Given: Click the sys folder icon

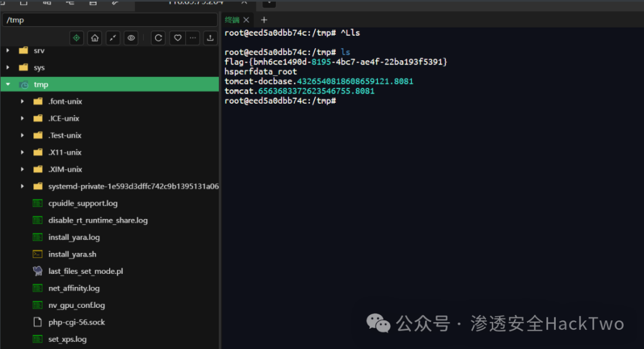Looking at the screenshot, I should pyautogui.click(x=23, y=67).
